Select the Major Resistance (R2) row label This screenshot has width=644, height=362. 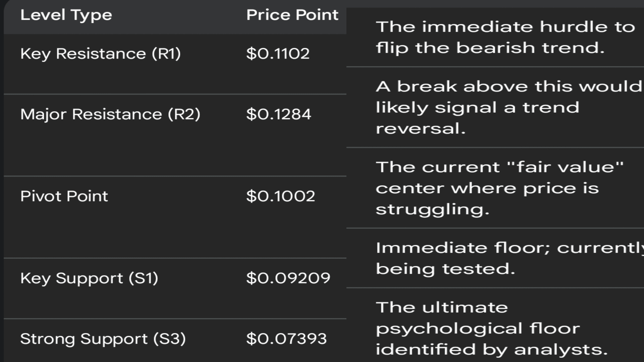[x=110, y=114]
